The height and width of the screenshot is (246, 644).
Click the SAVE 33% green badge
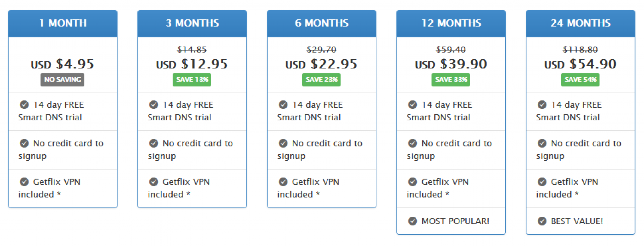click(x=451, y=80)
